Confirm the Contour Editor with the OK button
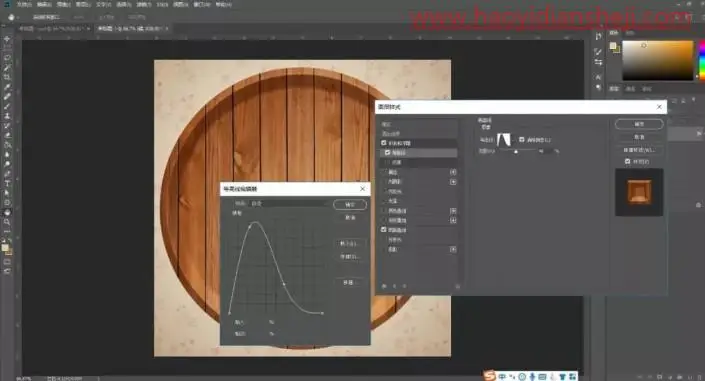Screen dimensions: 705x381 pyautogui.click(x=350, y=204)
